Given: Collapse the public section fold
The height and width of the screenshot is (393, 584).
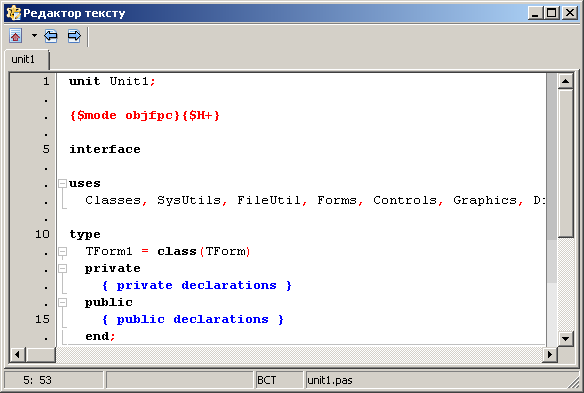Looking at the screenshot, I should 63,302.
